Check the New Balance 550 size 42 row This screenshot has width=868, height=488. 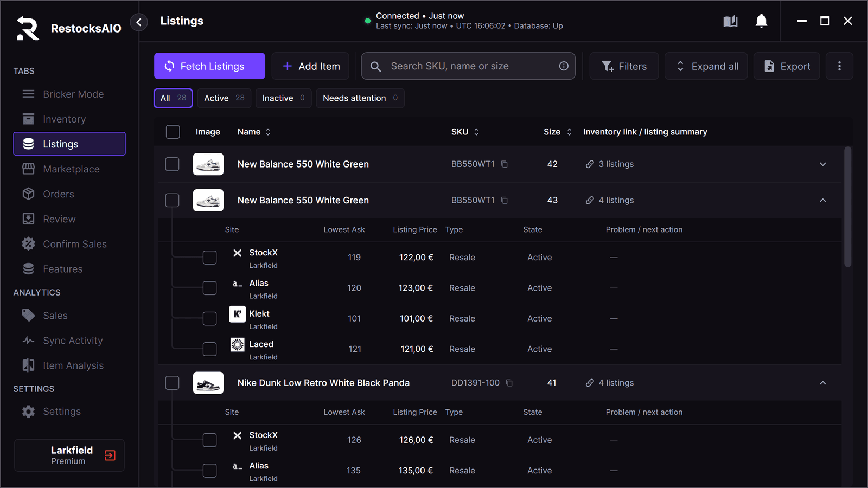coord(172,164)
